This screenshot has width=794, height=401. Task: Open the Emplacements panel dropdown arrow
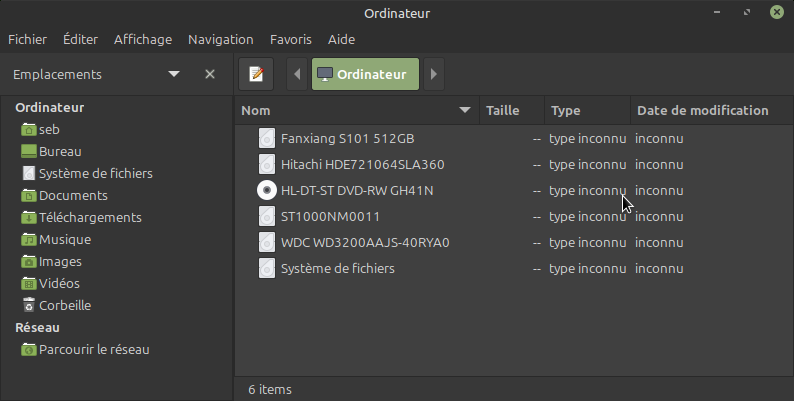pos(174,74)
